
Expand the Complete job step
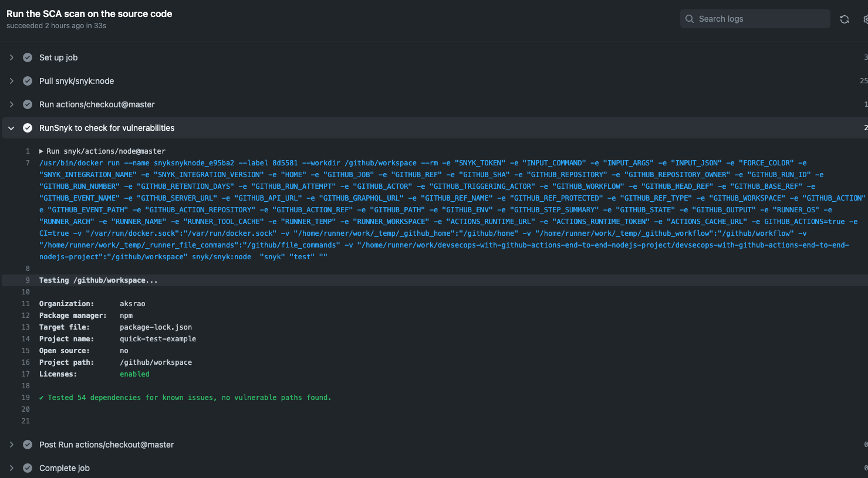[x=11, y=468]
